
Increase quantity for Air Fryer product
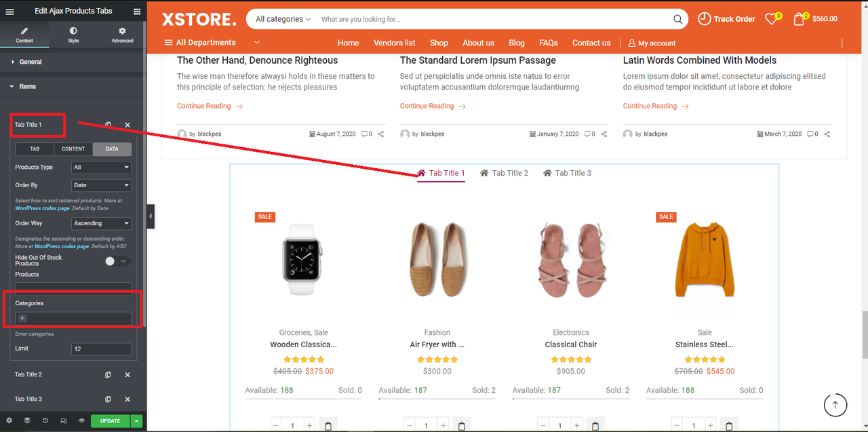coord(443,425)
